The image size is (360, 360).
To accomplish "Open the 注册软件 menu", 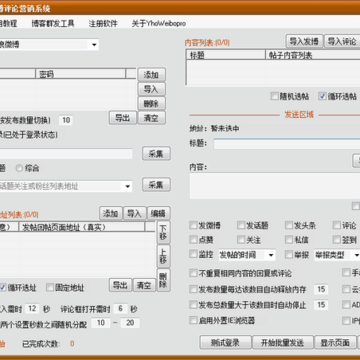I will tap(103, 24).
